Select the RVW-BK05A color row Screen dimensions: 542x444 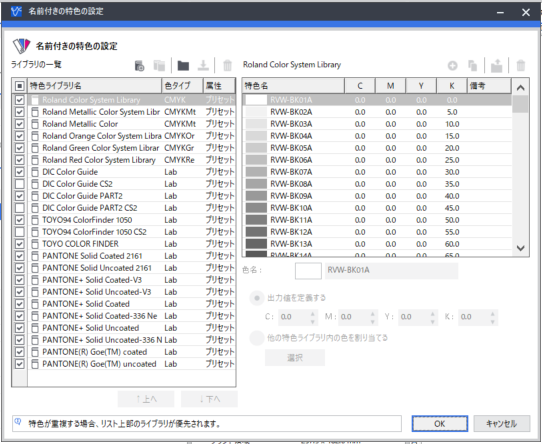click(x=377, y=148)
